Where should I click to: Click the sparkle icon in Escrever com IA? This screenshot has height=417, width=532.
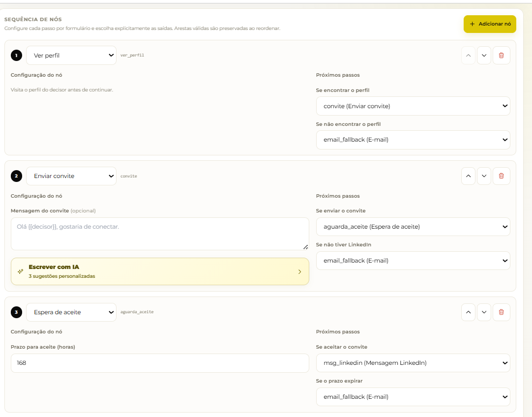[x=20, y=271]
